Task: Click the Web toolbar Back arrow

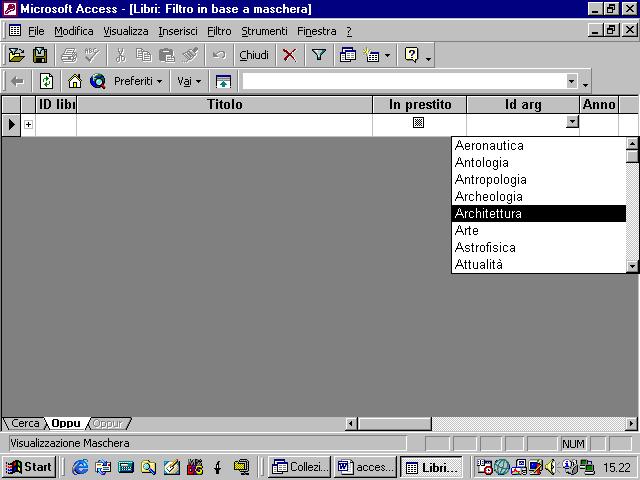Action: point(17,81)
